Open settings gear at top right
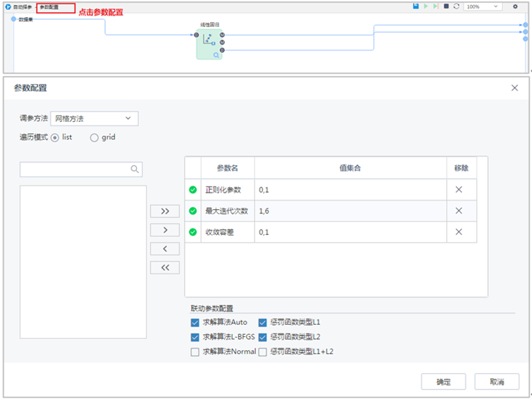532x400 pixels. (x=515, y=6)
